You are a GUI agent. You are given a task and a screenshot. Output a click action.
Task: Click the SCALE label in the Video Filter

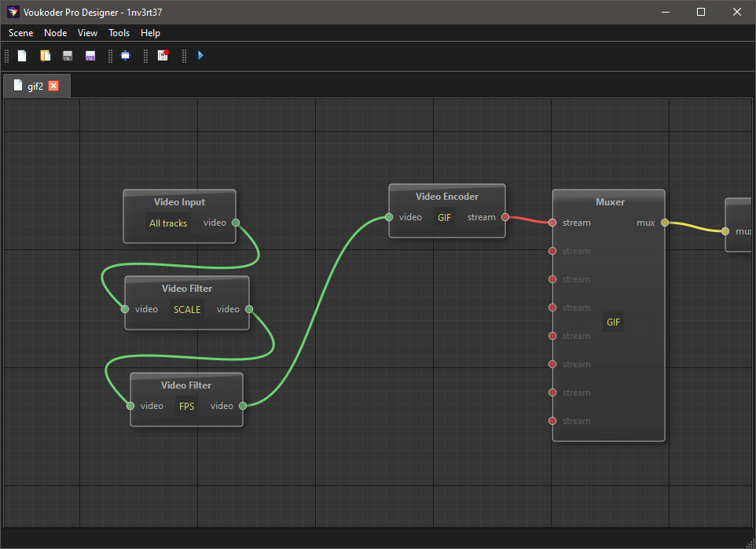point(187,309)
